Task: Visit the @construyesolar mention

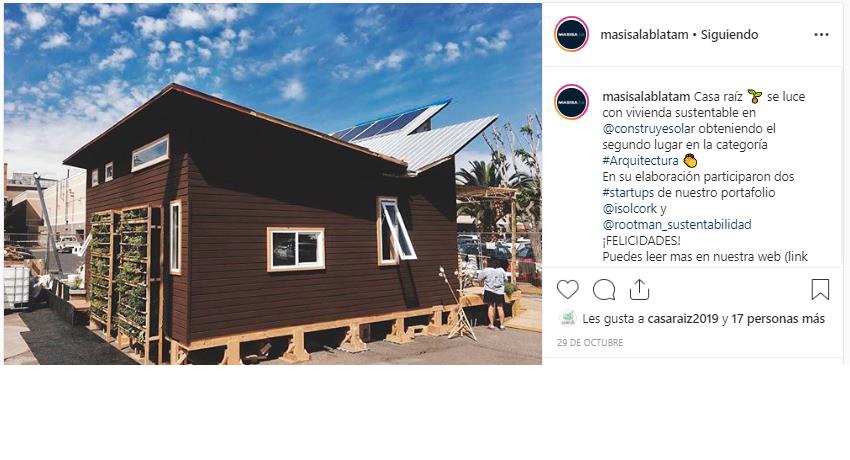Action: (648, 129)
